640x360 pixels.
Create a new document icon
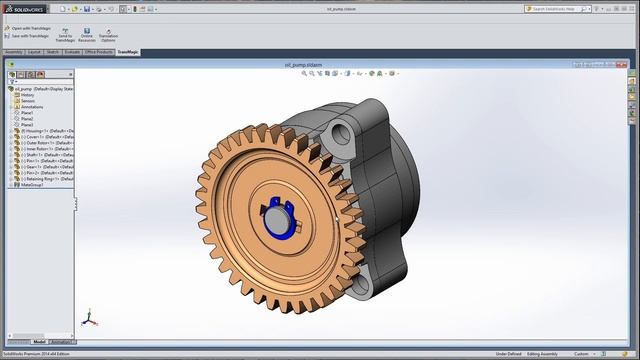(x=62, y=9)
